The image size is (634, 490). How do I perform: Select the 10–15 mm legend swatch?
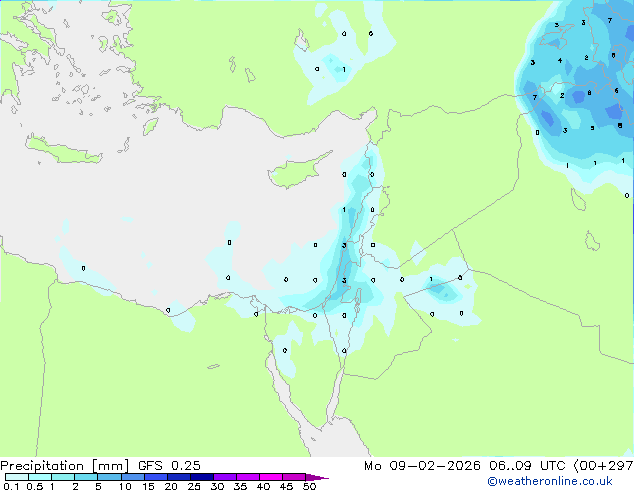point(132,477)
